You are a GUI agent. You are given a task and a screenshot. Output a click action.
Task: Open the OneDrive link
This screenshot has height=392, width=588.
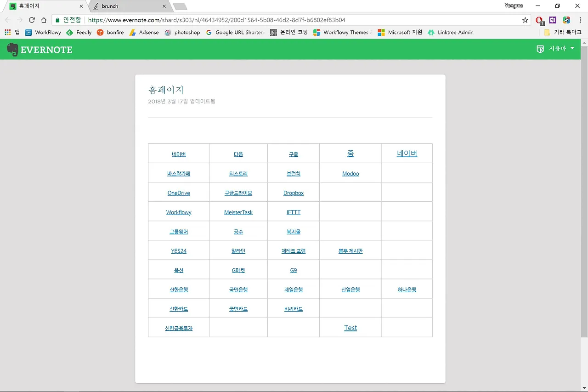click(x=179, y=193)
